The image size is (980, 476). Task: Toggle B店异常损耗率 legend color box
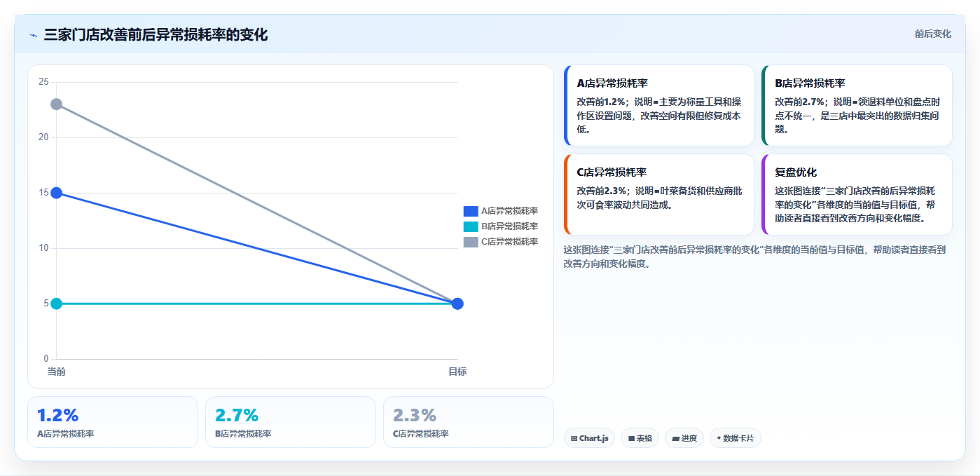tap(471, 226)
